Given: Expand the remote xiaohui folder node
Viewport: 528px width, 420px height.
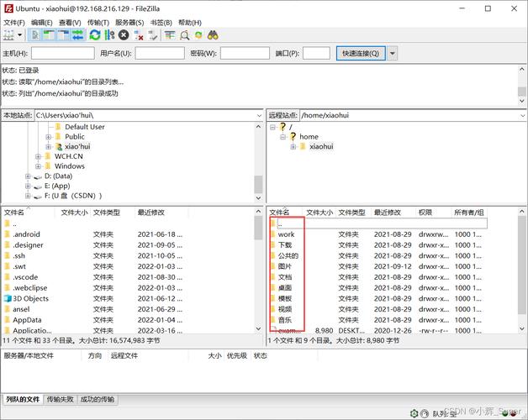Looking at the screenshot, I should click(x=293, y=147).
